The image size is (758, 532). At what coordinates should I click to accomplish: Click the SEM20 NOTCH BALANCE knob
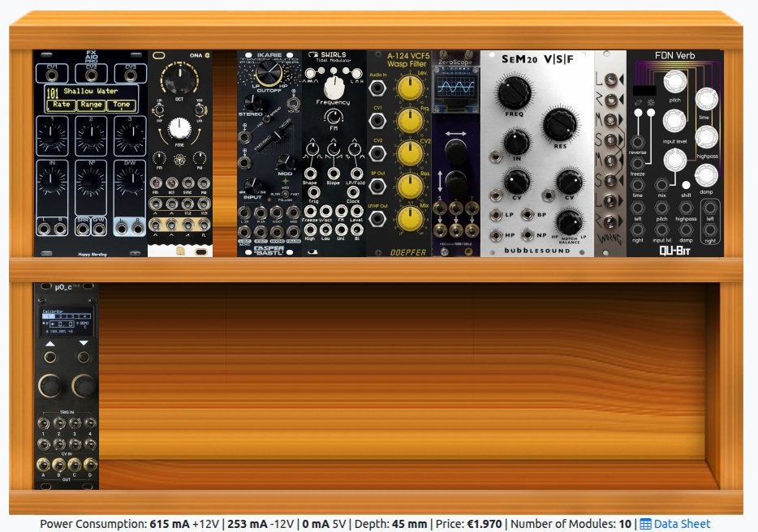click(569, 222)
